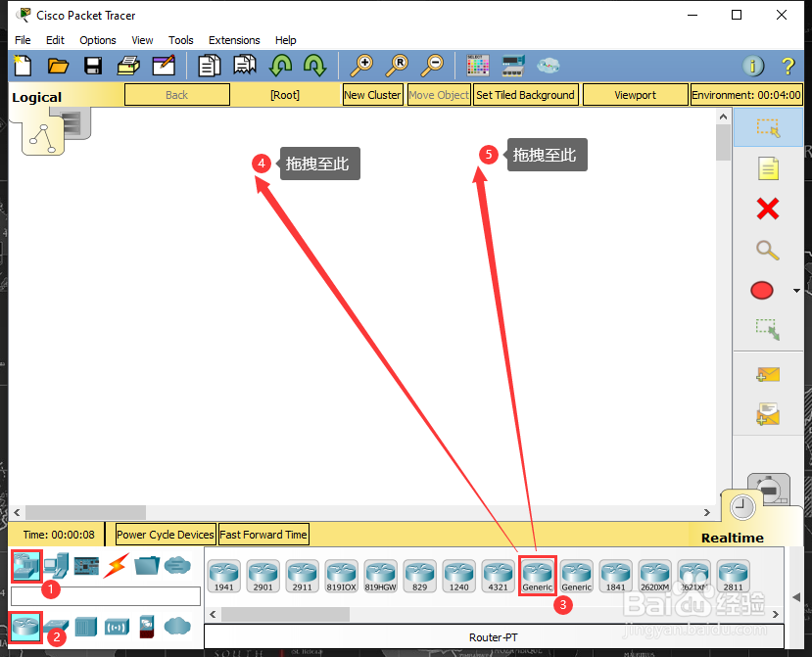The image size is (812, 657).
Task: Pick the 2901 router
Action: [x=263, y=576]
